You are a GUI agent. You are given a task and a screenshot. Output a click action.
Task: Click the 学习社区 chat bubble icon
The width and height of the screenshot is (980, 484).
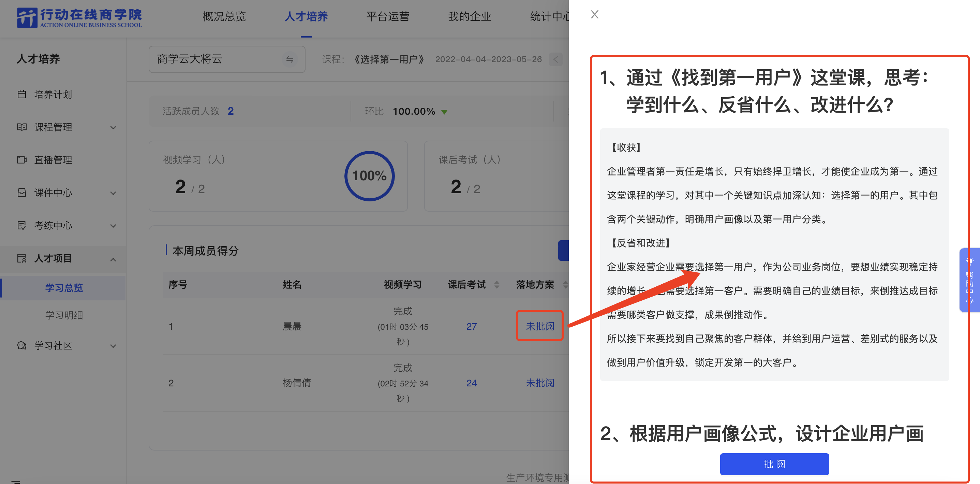click(x=22, y=345)
